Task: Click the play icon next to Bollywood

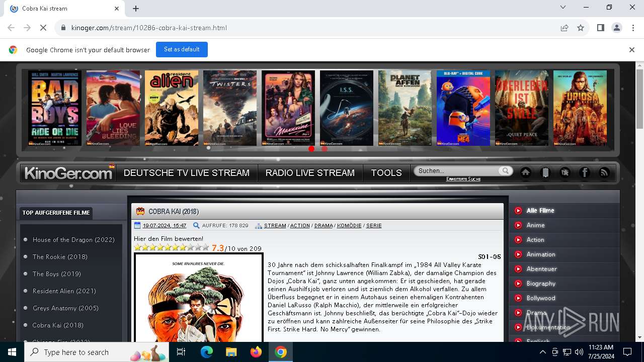Action: pos(518,298)
